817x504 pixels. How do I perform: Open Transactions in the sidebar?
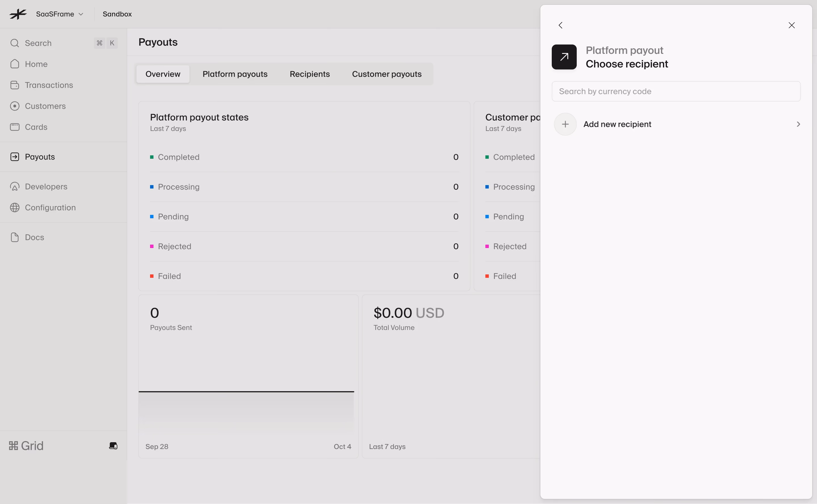49,85
